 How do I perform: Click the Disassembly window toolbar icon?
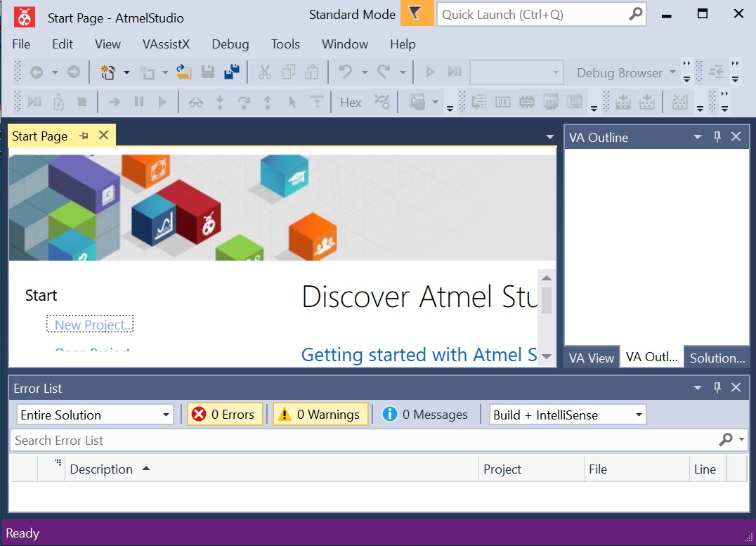click(478, 102)
